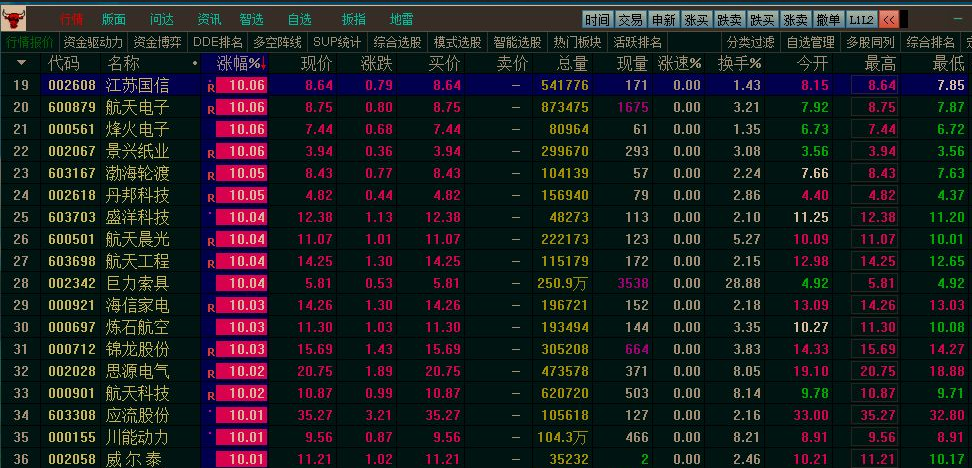The image size is (972, 468).
Task: Click the 涨卖 toolbar button
Action: coord(795,20)
